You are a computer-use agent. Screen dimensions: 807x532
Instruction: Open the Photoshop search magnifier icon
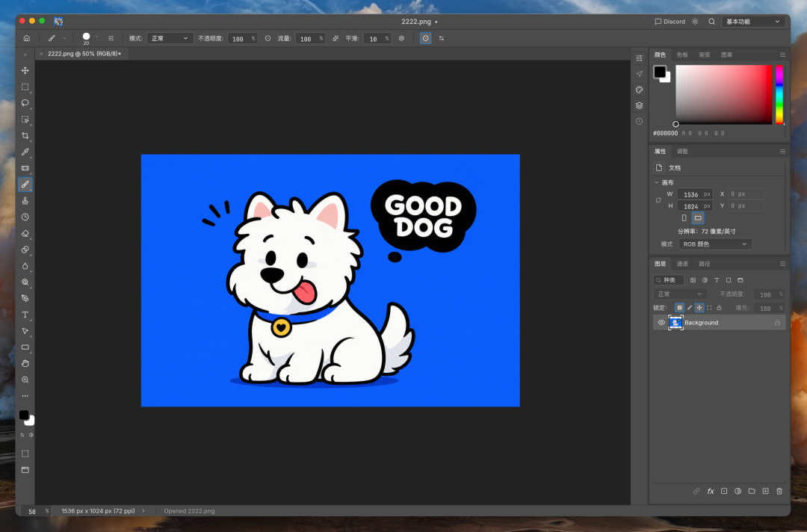coord(711,22)
